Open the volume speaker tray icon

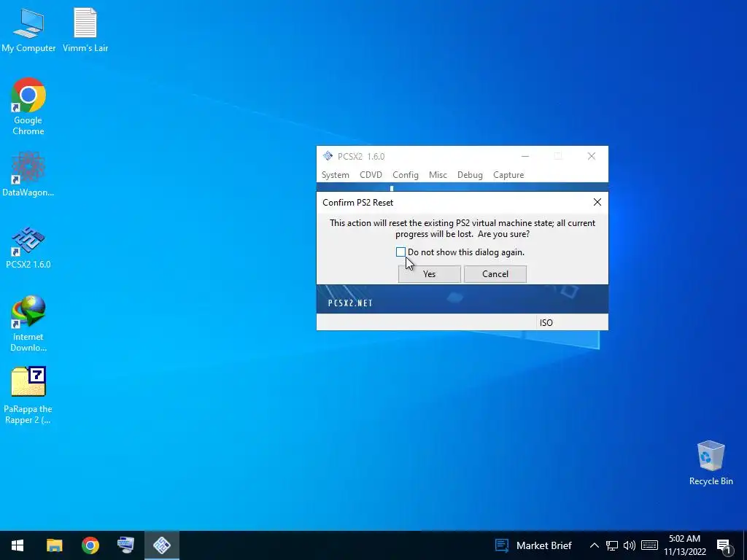(x=630, y=545)
